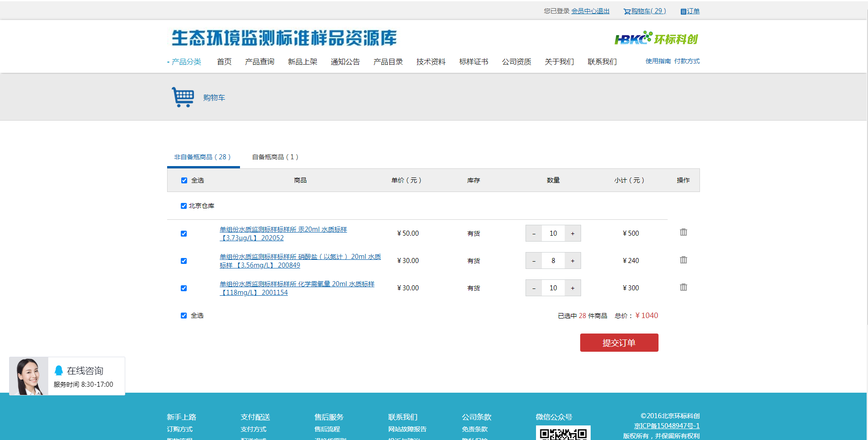The height and width of the screenshot is (440, 868).
Task: Remove the chemical oxygen demand item
Action: [x=683, y=288]
